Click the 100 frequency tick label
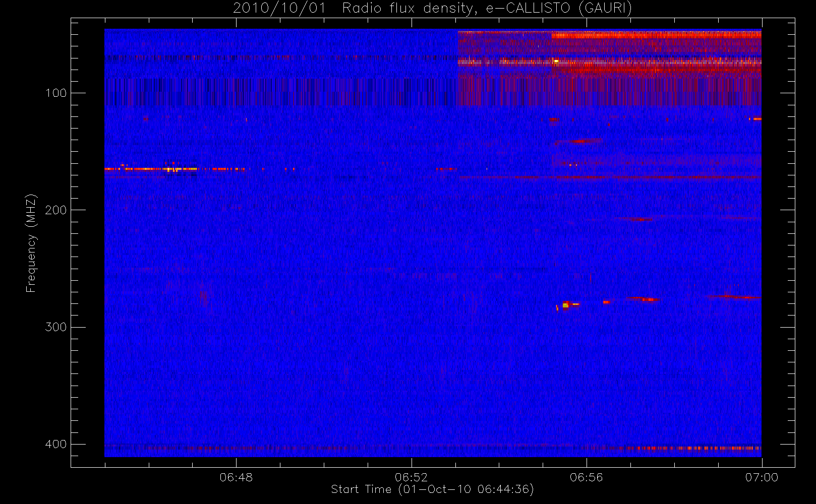816x504 pixels. (55, 93)
